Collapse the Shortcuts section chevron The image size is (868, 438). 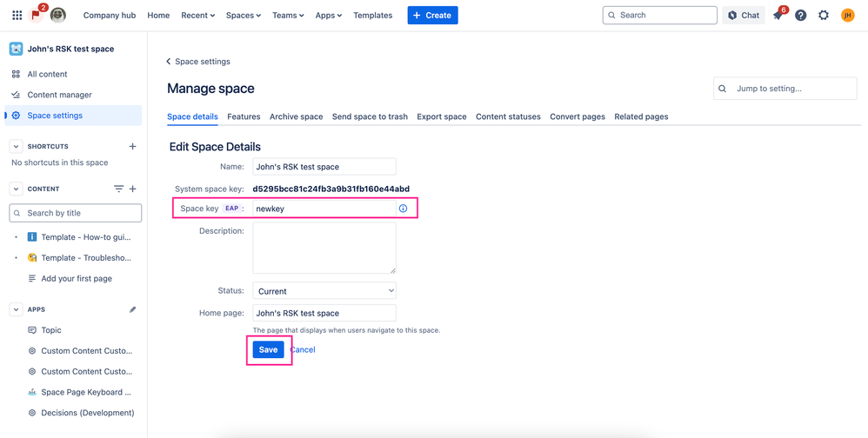pos(16,147)
